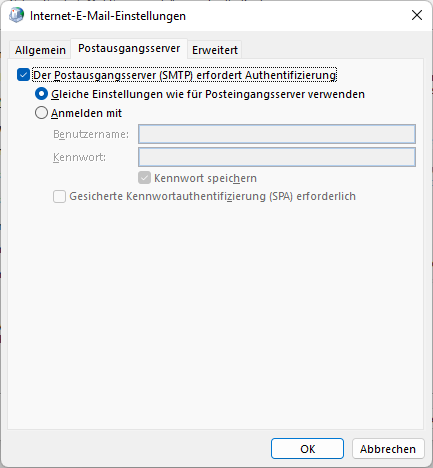This screenshot has width=433, height=468.
Task: Close the Internet-E-Mail-Einstellungen dialog with X
Action: [417, 15]
